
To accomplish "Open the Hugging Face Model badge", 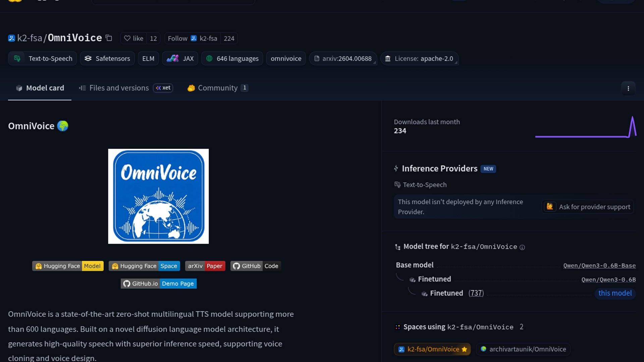I will 68,266.
